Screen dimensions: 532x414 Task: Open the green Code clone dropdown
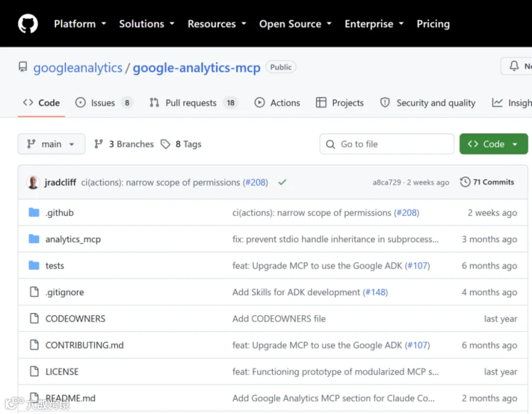tap(494, 144)
